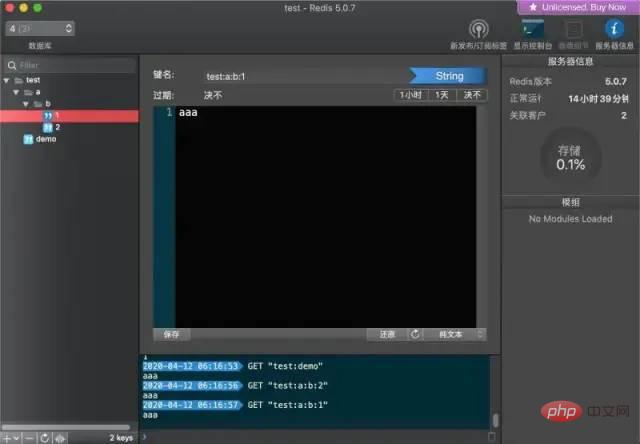Click the 保存 save button
This screenshot has height=444, width=640.
coord(172,334)
